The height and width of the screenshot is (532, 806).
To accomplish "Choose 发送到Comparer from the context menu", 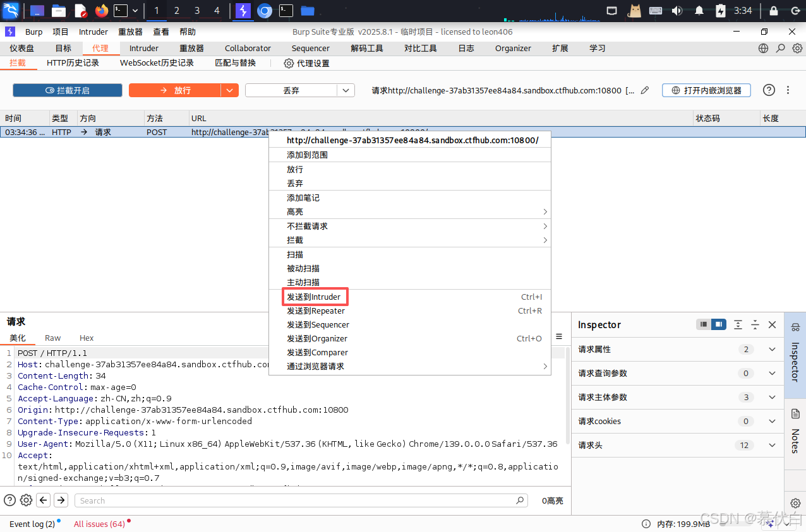I will (x=410, y=352).
